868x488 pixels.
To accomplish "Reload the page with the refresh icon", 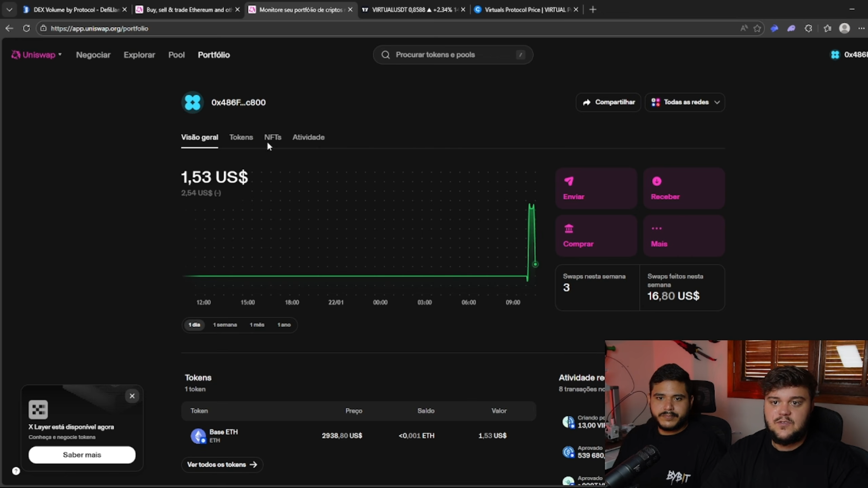I will [26, 28].
